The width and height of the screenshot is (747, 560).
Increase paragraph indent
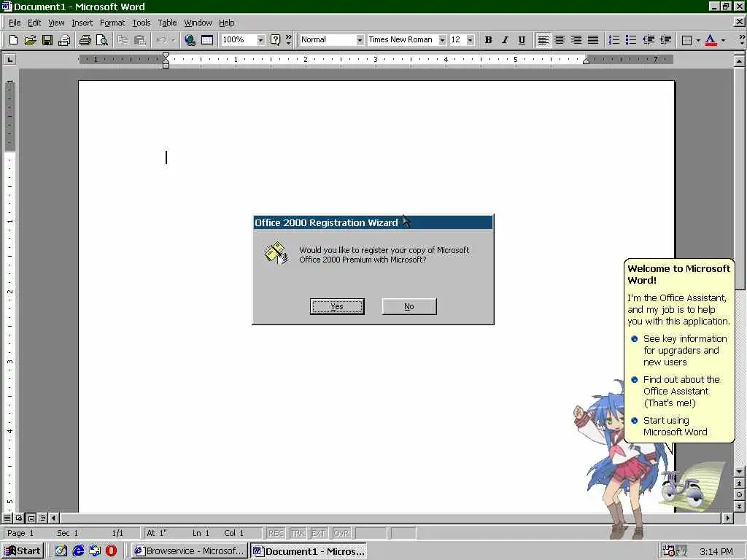665,40
